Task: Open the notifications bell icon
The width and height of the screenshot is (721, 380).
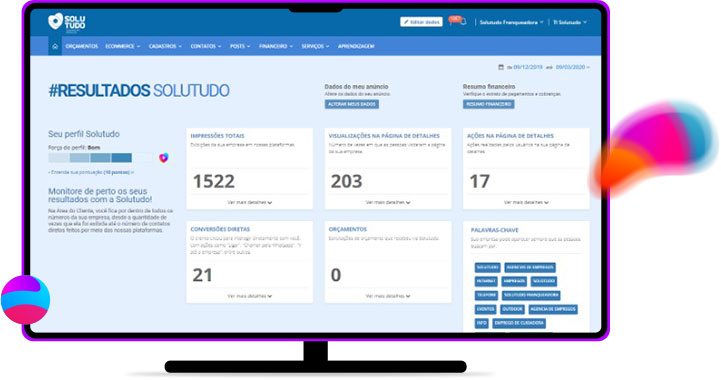Action: [463, 22]
